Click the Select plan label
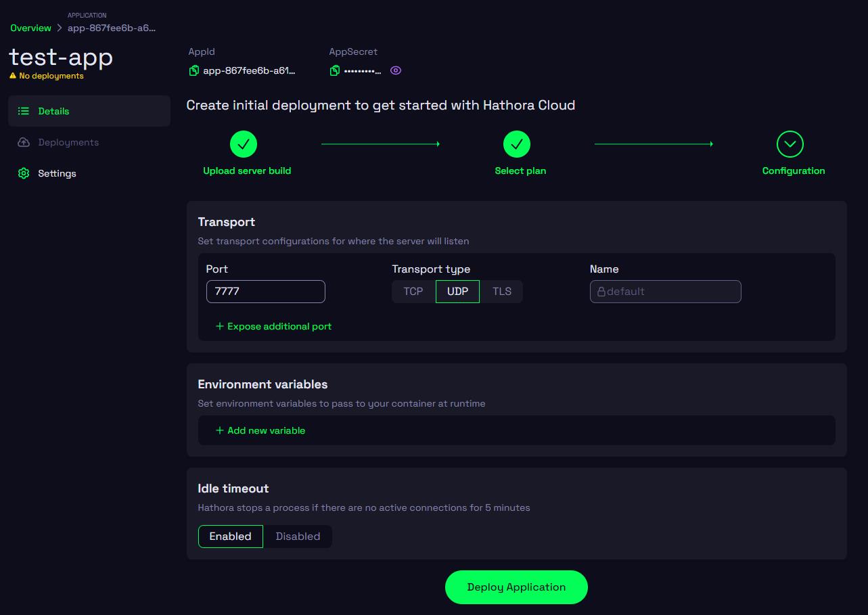This screenshot has width=868, height=615. pyautogui.click(x=520, y=170)
